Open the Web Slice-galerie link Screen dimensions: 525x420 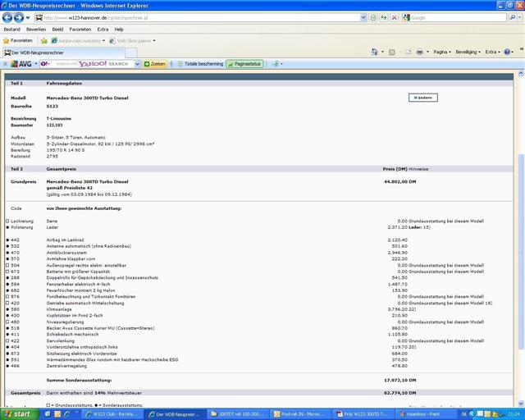[132, 41]
